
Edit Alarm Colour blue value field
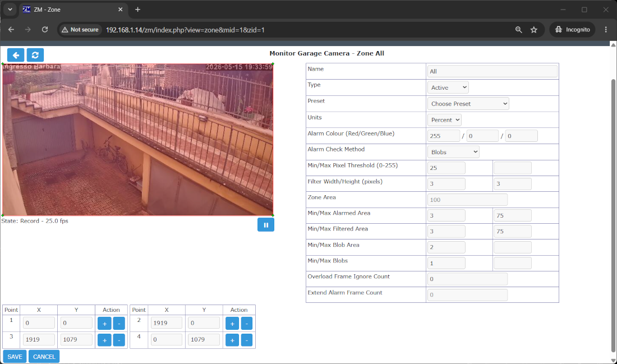coord(521,136)
